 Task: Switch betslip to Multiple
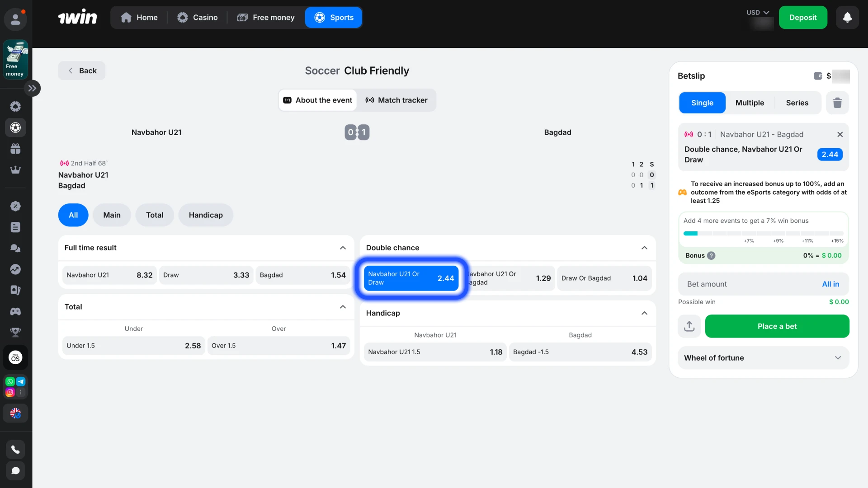[750, 103]
